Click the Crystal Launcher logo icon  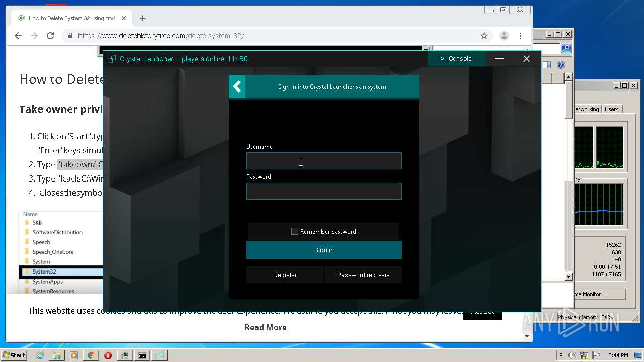point(112,59)
